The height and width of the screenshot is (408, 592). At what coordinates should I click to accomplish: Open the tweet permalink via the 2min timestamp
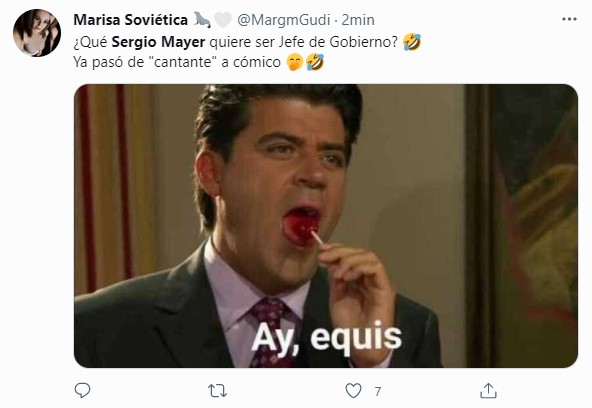[x=358, y=20]
